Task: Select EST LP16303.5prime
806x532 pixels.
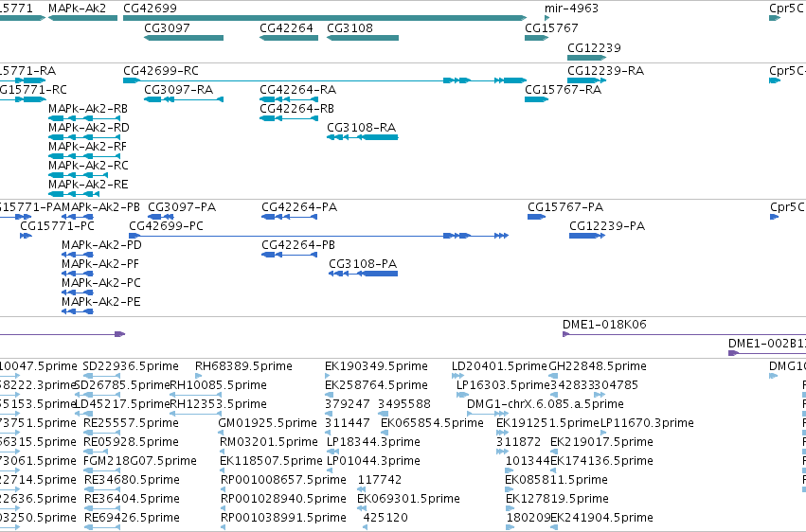Action: point(462,395)
